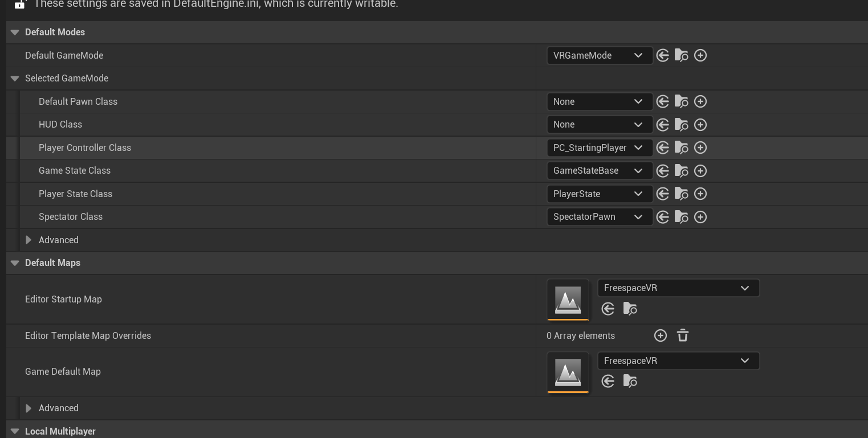Open Editor Startup Map dropdown
This screenshot has width=868, height=438.
pos(678,288)
